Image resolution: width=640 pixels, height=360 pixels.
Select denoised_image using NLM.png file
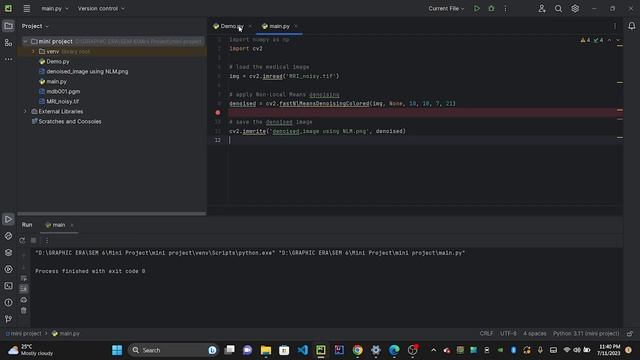click(87, 71)
